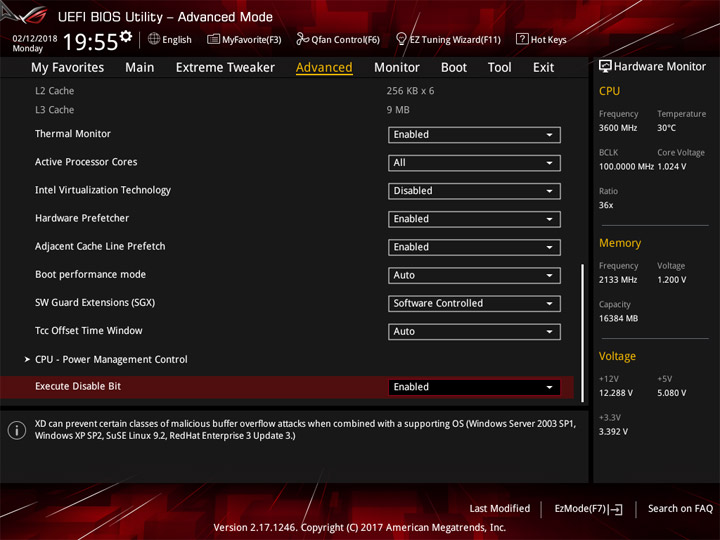Click the info icon beside the XD description
The height and width of the screenshot is (540, 720).
[x=17, y=430]
